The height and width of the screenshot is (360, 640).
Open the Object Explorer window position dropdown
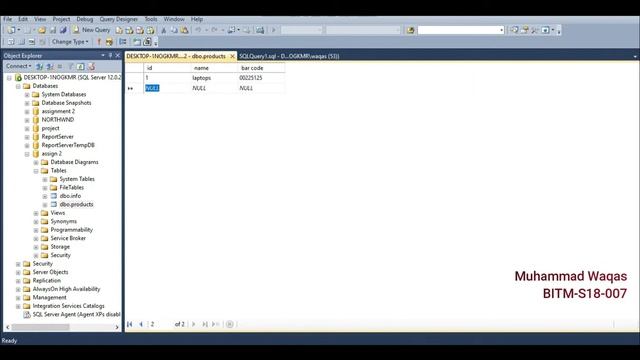(103, 56)
